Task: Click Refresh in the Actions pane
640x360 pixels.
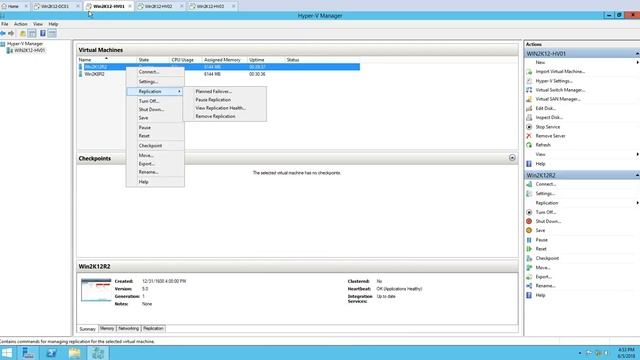Action: point(542,145)
